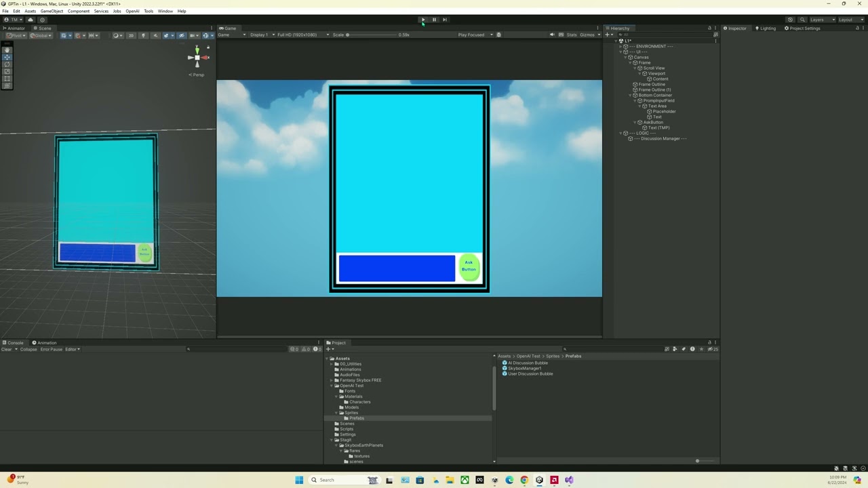The height and width of the screenshot is (488, 868).
Task: Click the blue prompt input field
Action: (x=397, y=268)
